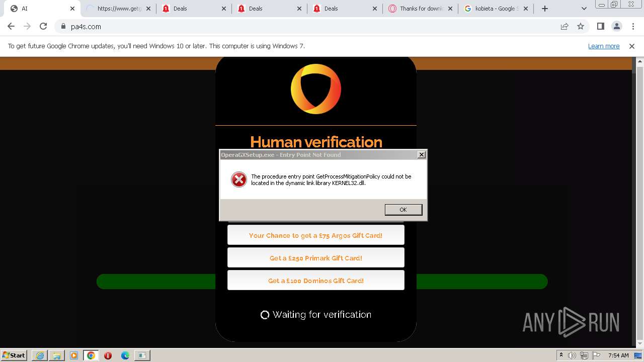Image resolution: width=644 pixels, height=362 pixels.
Task: Switch to the third Deals tab
Action: (345, 9)
